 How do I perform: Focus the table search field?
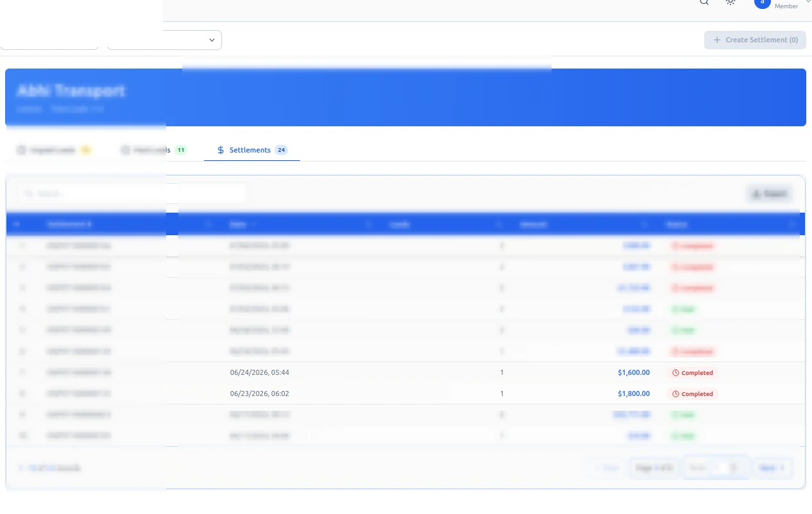tap(132, 194)
